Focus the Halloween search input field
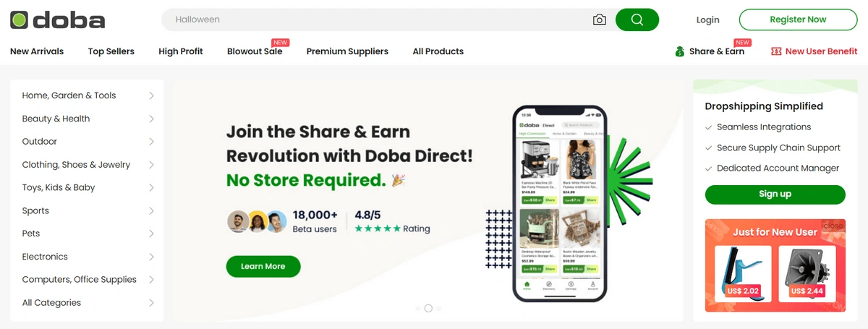Image resolution: width=868 pixels, height=329 pixels. coord(380,20)
